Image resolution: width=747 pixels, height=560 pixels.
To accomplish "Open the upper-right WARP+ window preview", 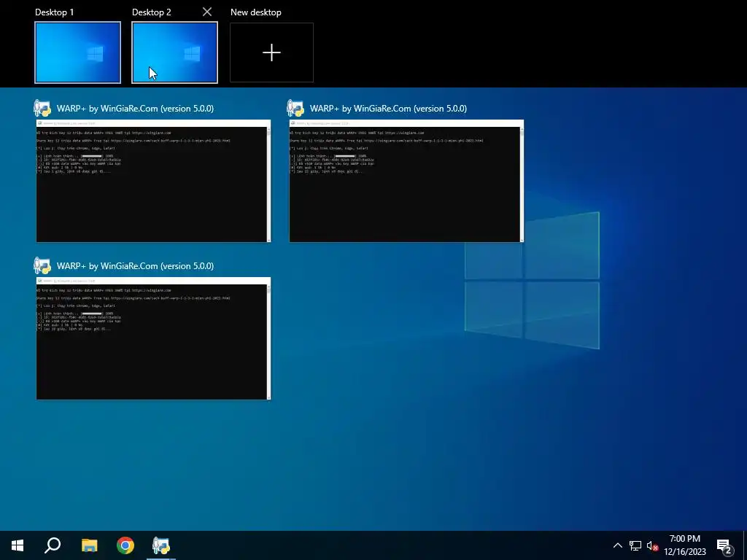I will 406,181.
